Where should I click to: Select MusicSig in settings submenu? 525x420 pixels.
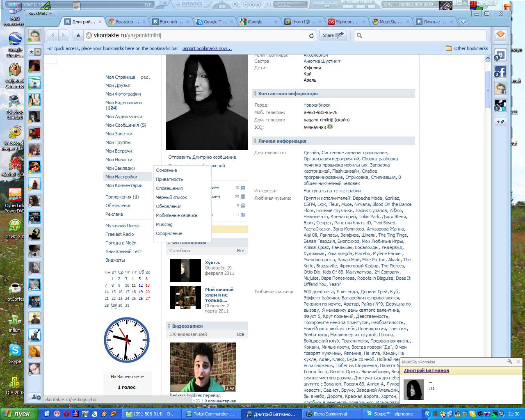pyautogui.click(x=164, y=224)
